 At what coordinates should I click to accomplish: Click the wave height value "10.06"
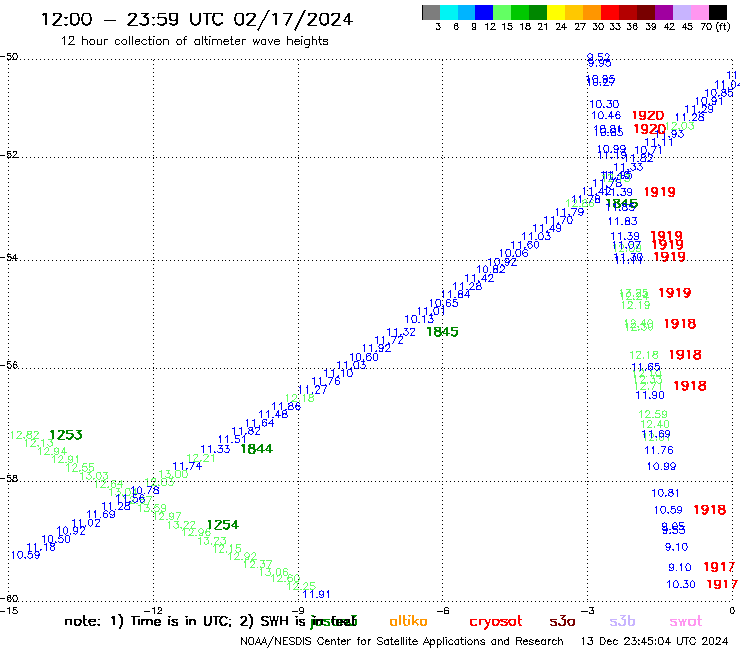513,253
